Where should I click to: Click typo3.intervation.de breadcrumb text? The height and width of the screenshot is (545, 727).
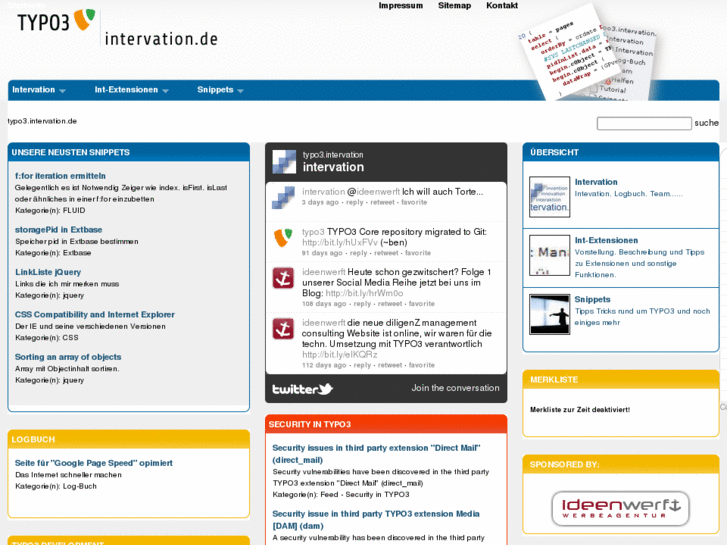click(x=42, y=121)
